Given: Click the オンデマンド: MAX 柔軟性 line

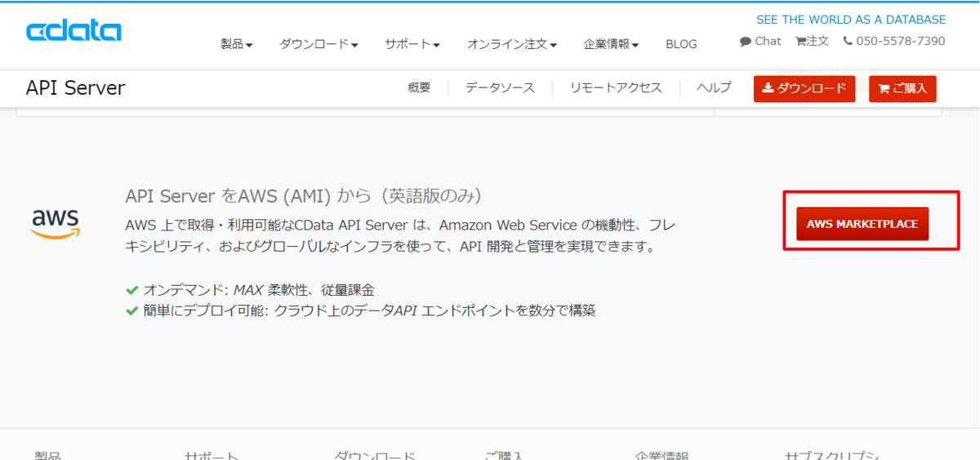Looking at the screenshot, I should pos(259,290).
